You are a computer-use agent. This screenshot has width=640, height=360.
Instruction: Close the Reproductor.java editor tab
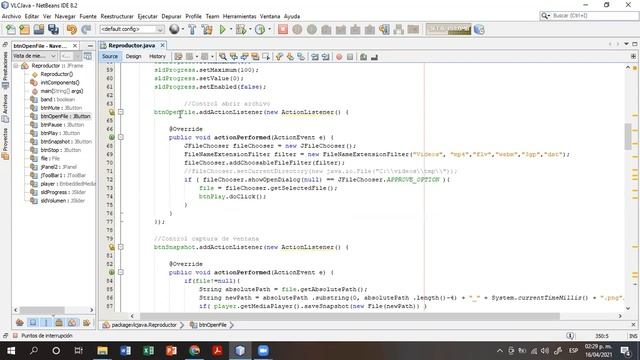pos(162,45)
